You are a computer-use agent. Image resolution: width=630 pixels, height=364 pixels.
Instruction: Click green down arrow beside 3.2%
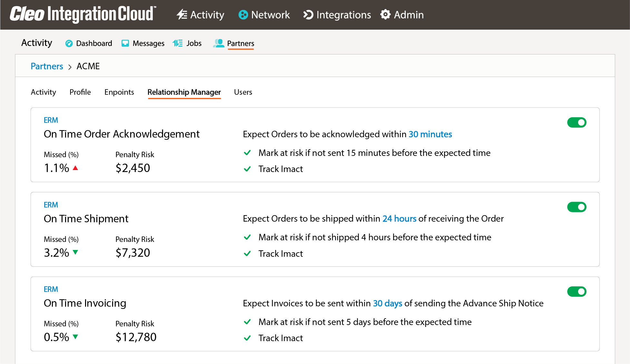tap(75, 252)
